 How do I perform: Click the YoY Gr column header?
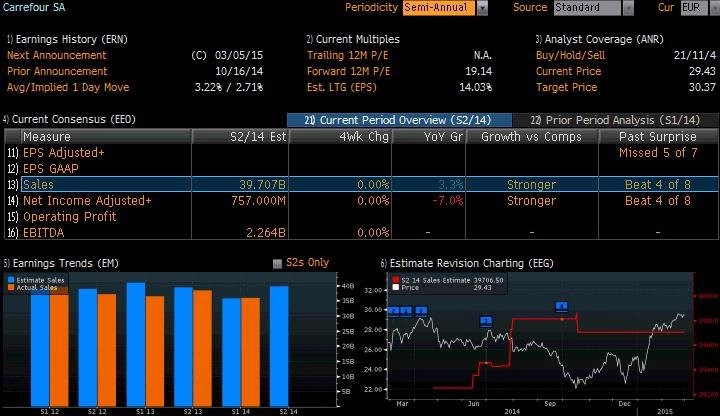click(x=429, y=137)
